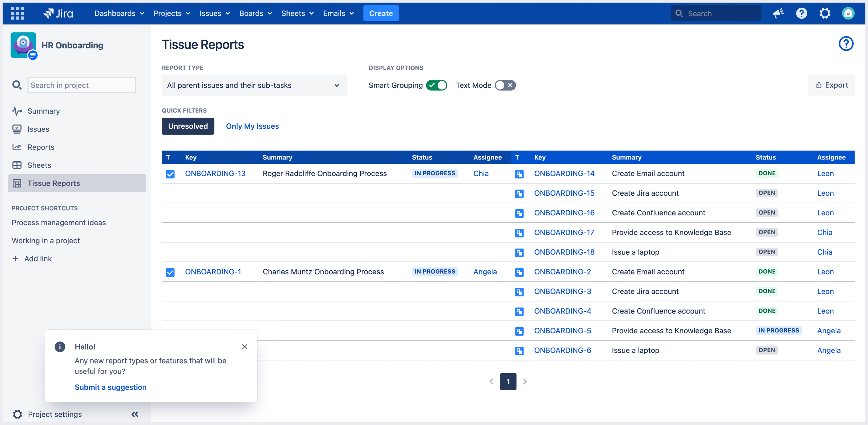Viewport: 868px width, 425px height.
Task: Click the Search in project field
Action: coord(82,85)
